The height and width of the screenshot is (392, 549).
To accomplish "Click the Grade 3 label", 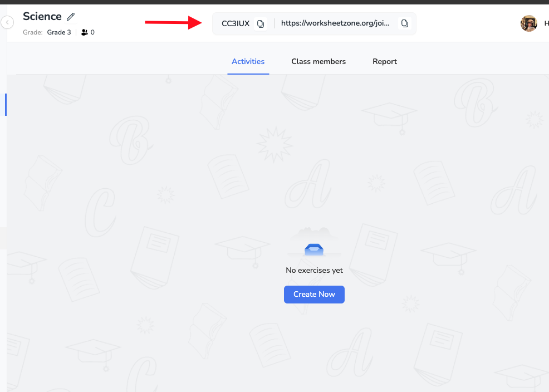I will click(59, 32).
